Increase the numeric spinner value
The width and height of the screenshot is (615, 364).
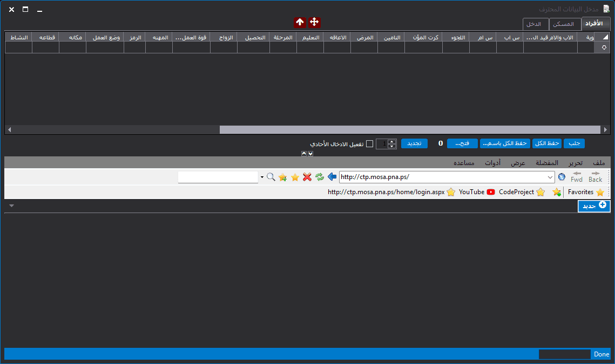(391, 141)
